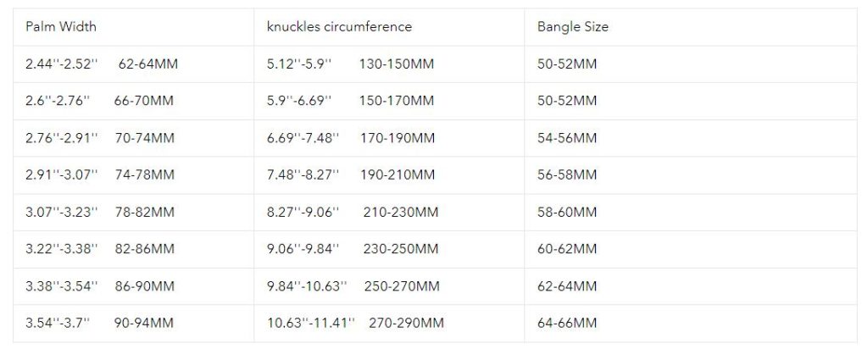
Task: Click the Bangle Size column header
Action: [x=573, y=26]
